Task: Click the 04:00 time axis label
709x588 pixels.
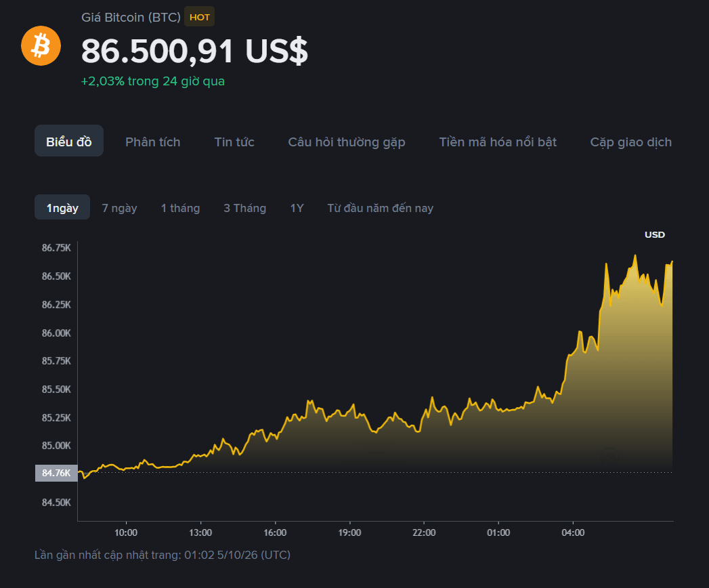Action: pos(573,532)
